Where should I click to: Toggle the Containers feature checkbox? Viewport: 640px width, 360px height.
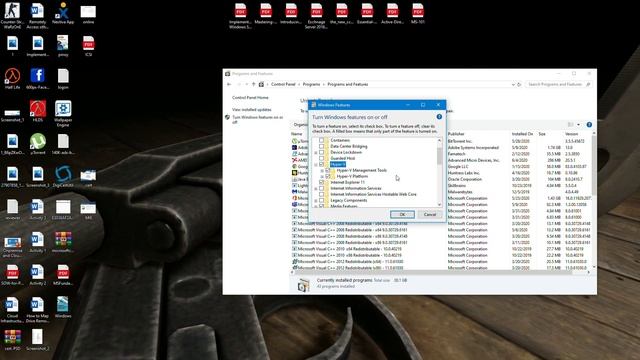pos(322,140)
